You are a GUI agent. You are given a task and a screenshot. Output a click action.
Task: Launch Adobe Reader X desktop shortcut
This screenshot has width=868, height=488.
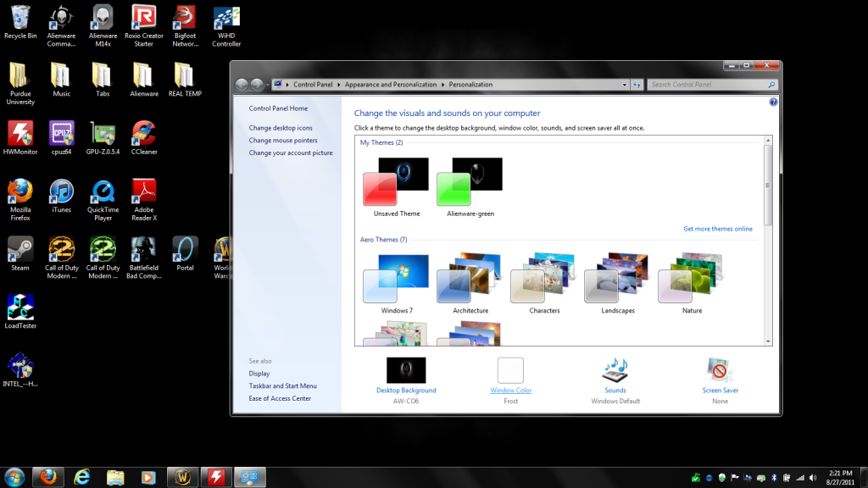[x=144, y=200]
